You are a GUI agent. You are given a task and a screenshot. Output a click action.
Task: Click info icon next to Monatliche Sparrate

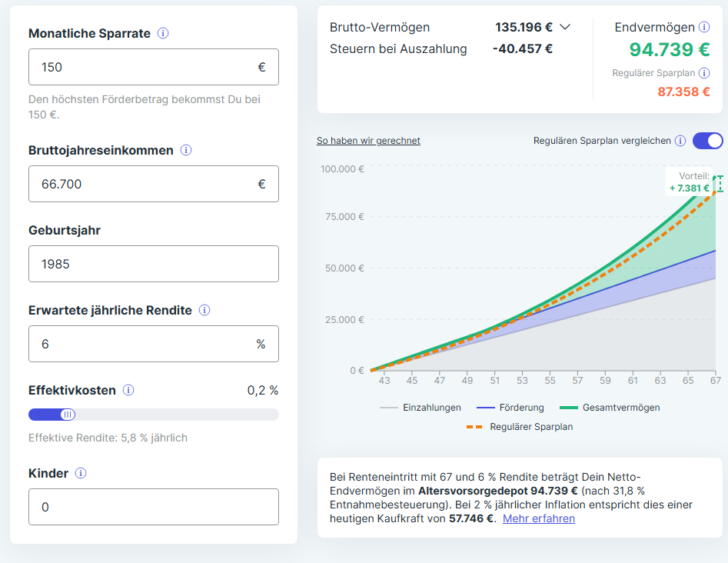click(163, 34)
